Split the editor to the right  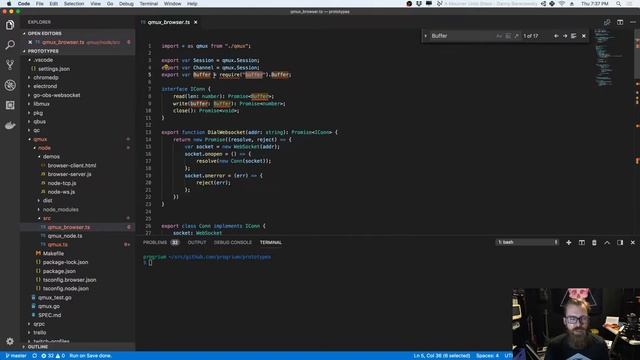620,22
